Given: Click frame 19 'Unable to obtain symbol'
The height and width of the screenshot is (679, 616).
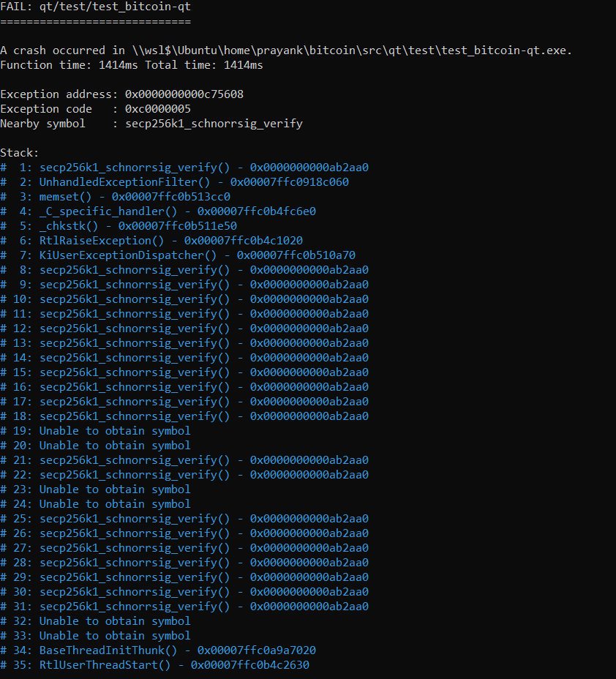Looking at the screenshot, I should click(x=95, y=431).
